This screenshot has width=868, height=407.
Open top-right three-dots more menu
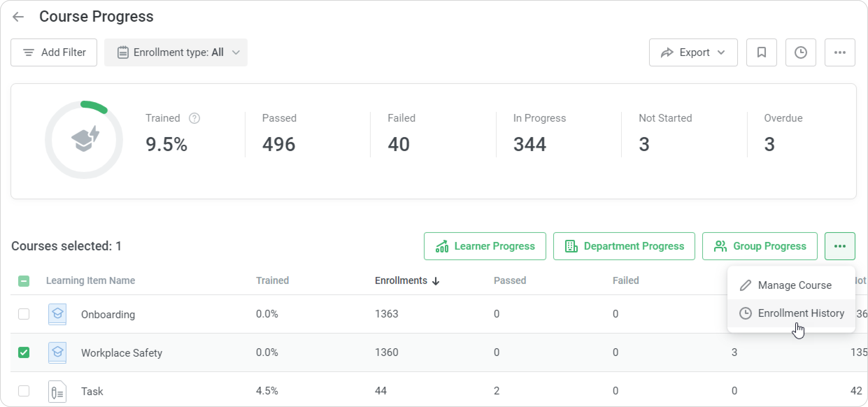tap(840, 52)
